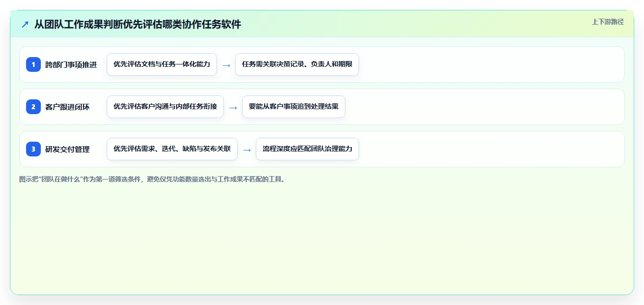Click the arrow after 优先评估需求、迭代、缺陷与发布关联

click(247, 150)
